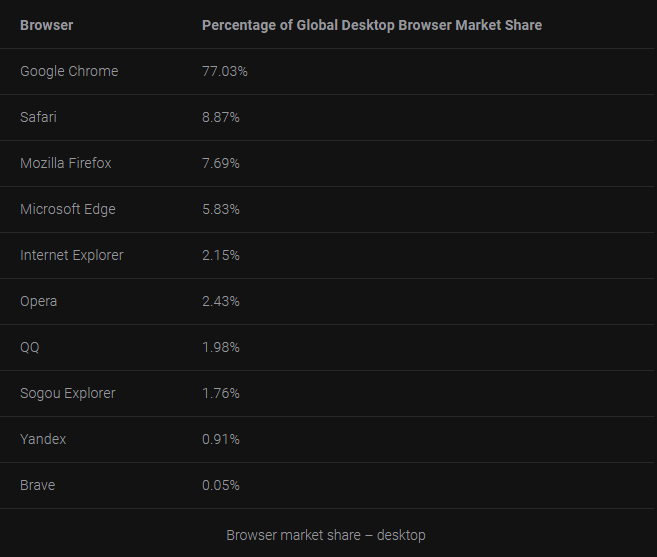Image resolution: width=657 pixels, height=557 pixels.
Task: Select the Google Chrome row label
Action: tap(69, 71)
